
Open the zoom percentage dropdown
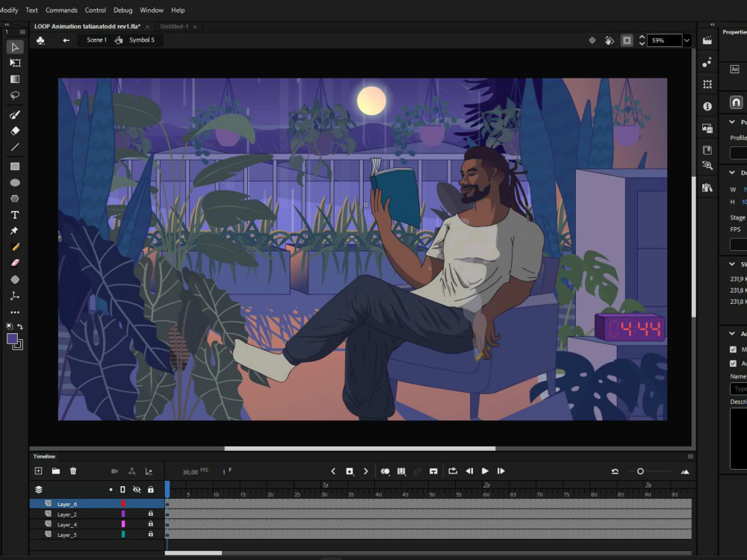pos(686,40)
